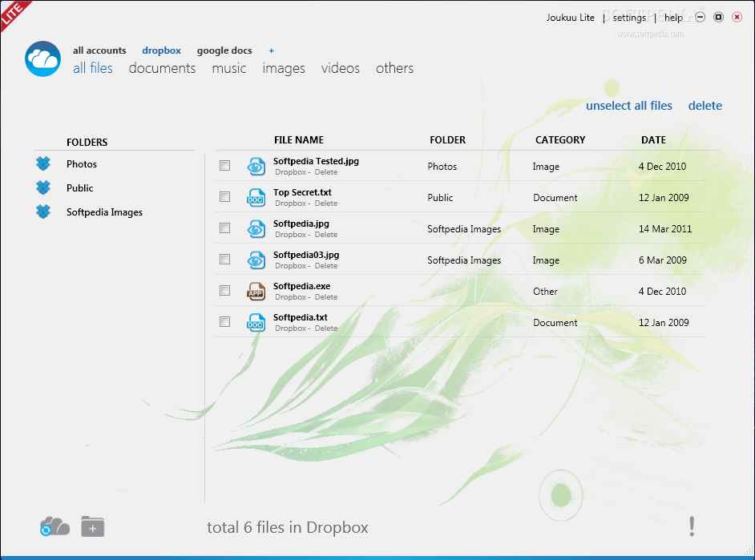Click Delete under Top Secret.txt
This screenshot has width=755, height=560.
coord(326,203)
